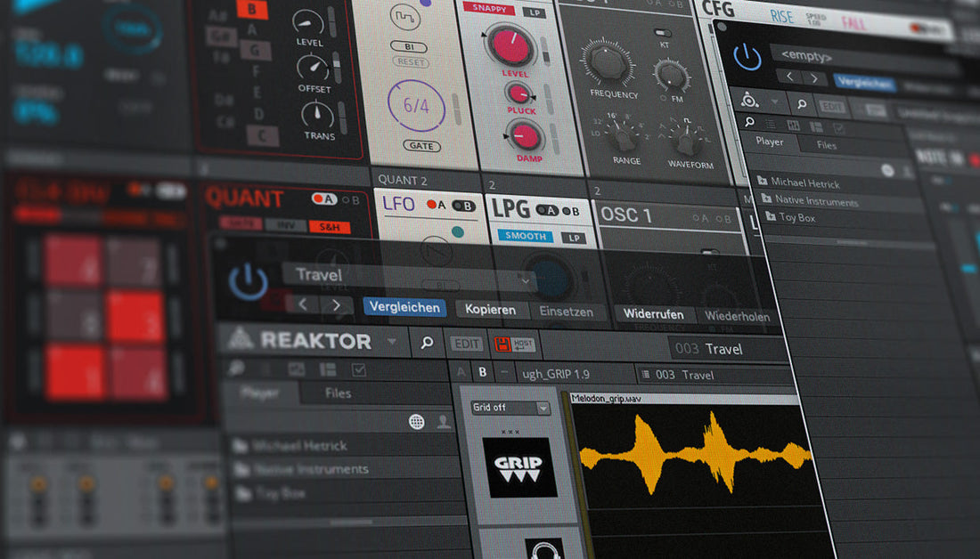Click the globe icon above Michael Hetrick in front window
The image size is (980, 559).
click(416, 422)
